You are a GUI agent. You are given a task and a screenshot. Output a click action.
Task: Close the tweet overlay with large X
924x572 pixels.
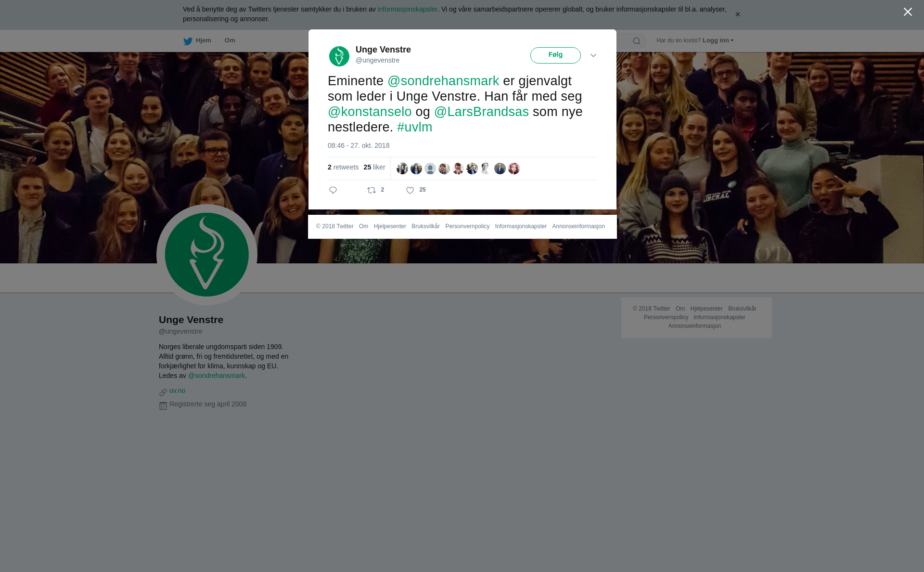pos(908,12)
